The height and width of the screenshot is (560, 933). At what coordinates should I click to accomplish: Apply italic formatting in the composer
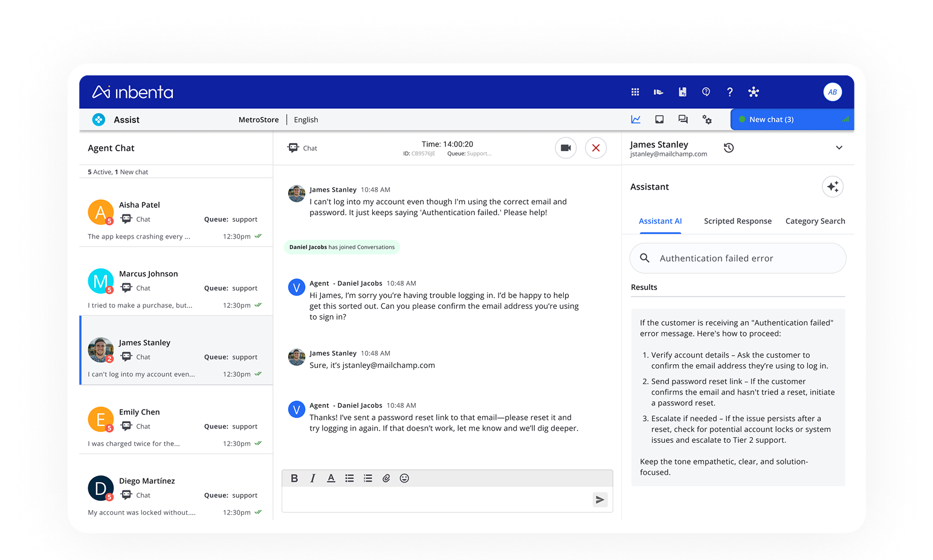tap(312, 478)
